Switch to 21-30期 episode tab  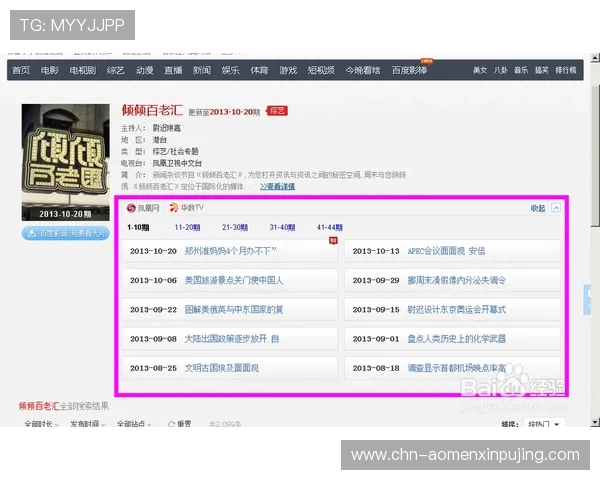(x=235, y=227)
